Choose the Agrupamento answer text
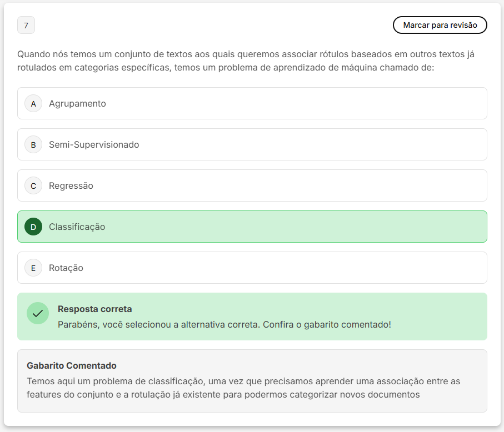The width and height of the screenshot is (504, 432). click(x=77, y=103)
